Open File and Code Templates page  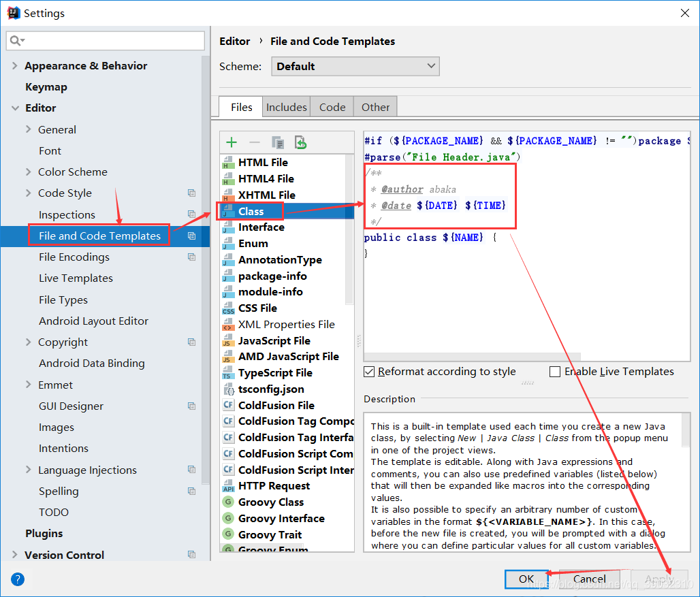click(x=99, y=236)
